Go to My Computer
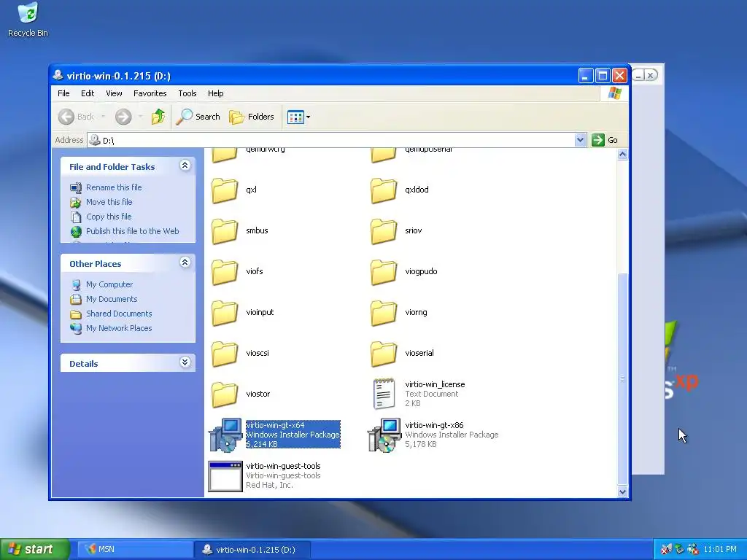 [x=101, y=285]
